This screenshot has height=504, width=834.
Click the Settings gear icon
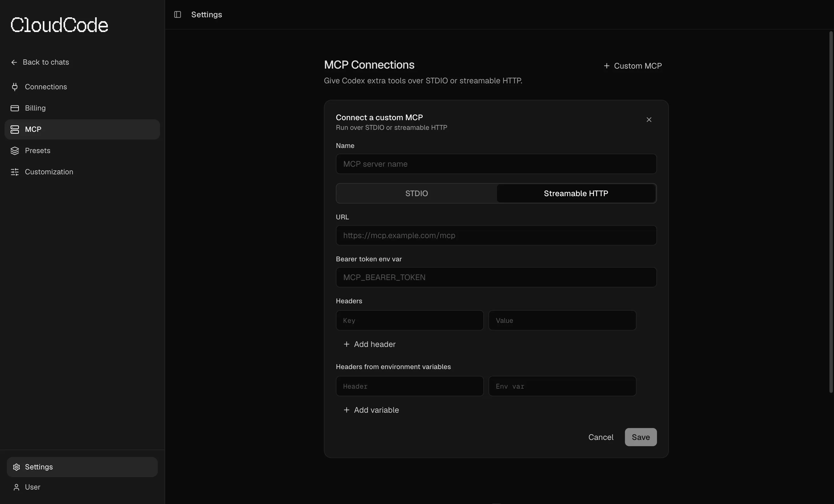click(x=16, y=467)
